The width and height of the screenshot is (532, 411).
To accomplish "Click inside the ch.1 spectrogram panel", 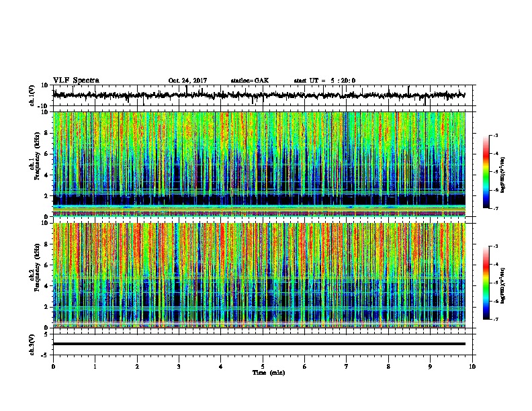I will coord(259,164).
